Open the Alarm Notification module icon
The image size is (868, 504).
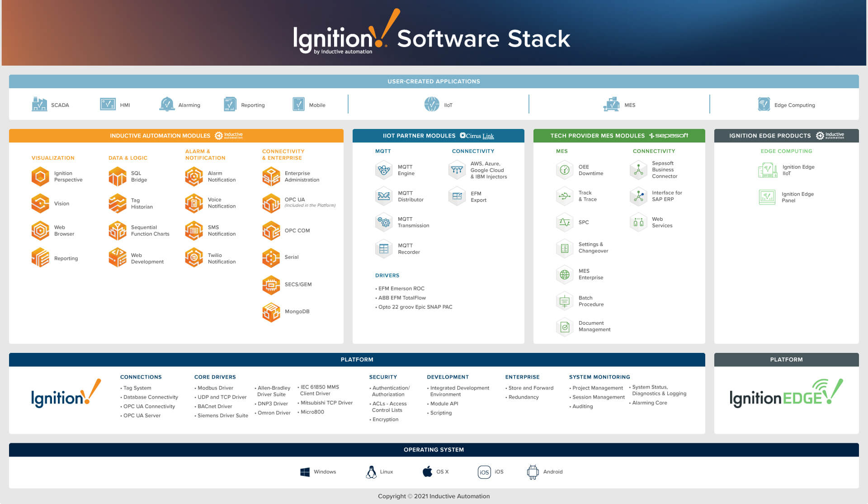(194, 176)
